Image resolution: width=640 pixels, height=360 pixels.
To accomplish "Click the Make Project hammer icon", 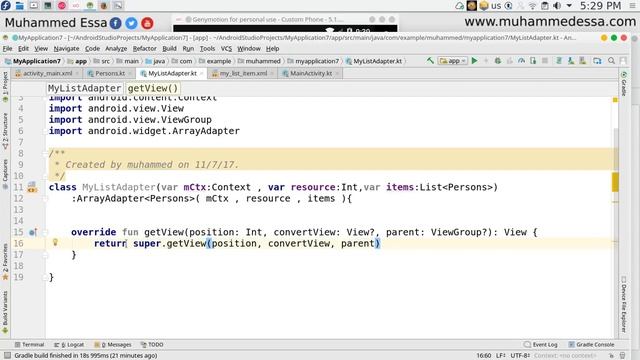I will (430, 61).
